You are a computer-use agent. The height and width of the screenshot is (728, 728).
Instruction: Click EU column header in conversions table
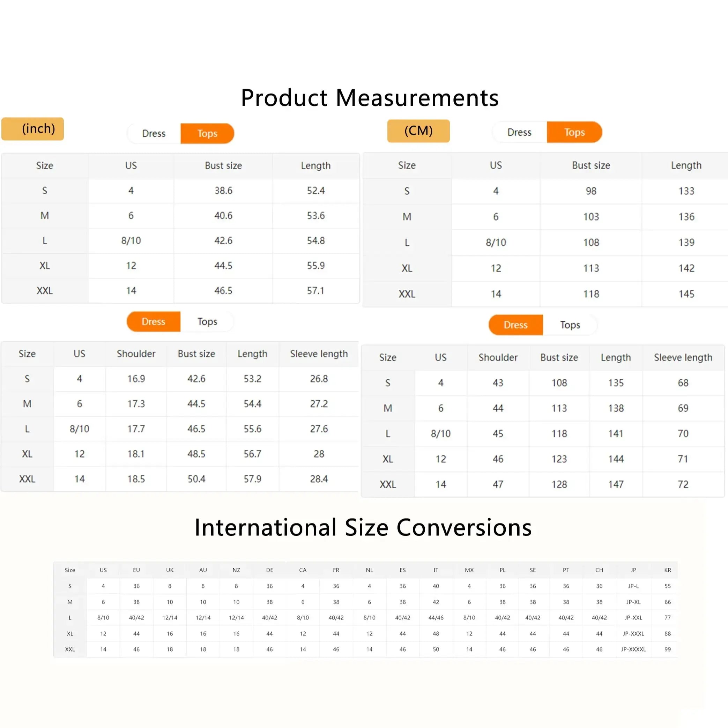point(136,570)
